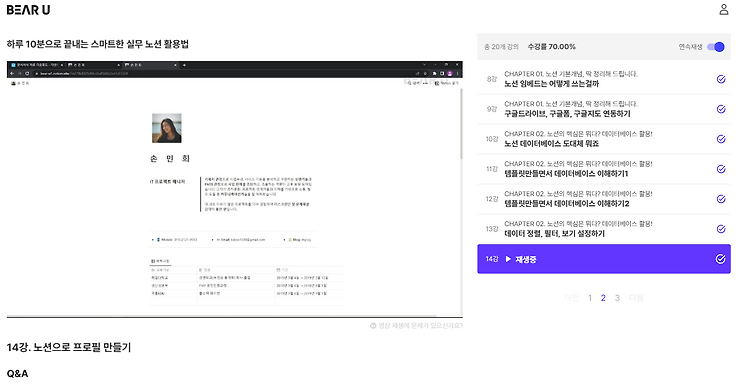750x389 pixels.
Task: Click the 수강률 70.00% text
Action: click(551, 47)
